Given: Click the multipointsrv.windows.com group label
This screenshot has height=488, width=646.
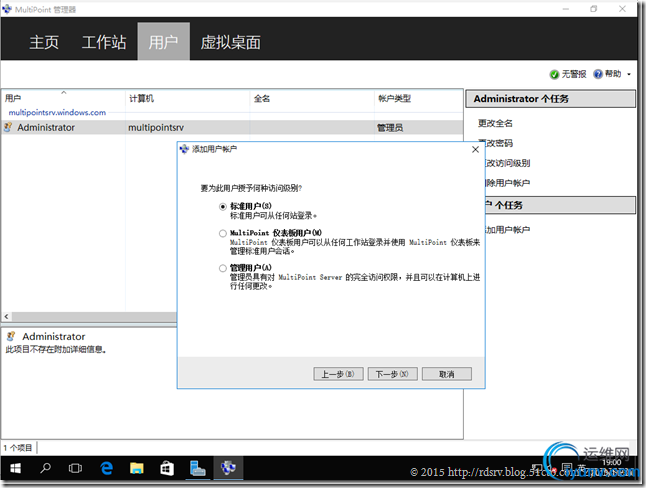Looking at the screenshot, I should (x=57, y=113).
